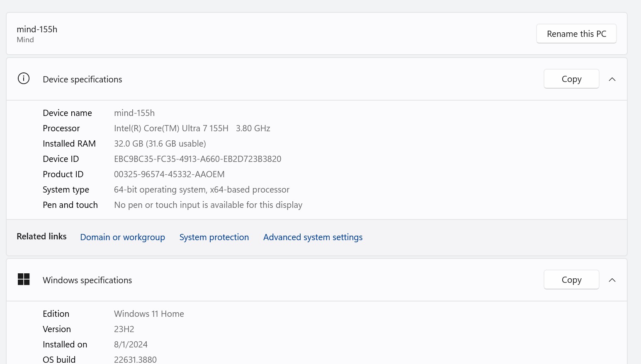
Task: Click the info icon beside Device specifications
Action: click(x=24, y=78)
